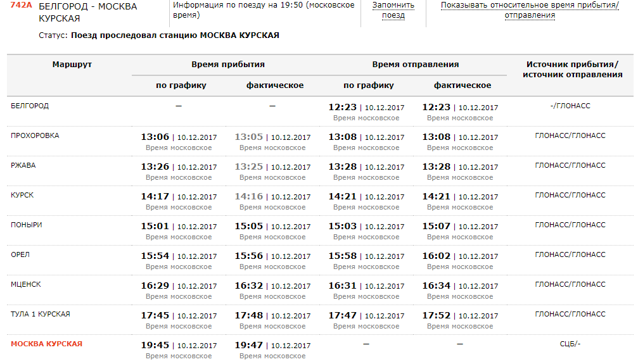Viewport: 638px width, 364px height.
Task: Select the ПРОХОРОВКА station row label
Action: click(x=35, y=135)
